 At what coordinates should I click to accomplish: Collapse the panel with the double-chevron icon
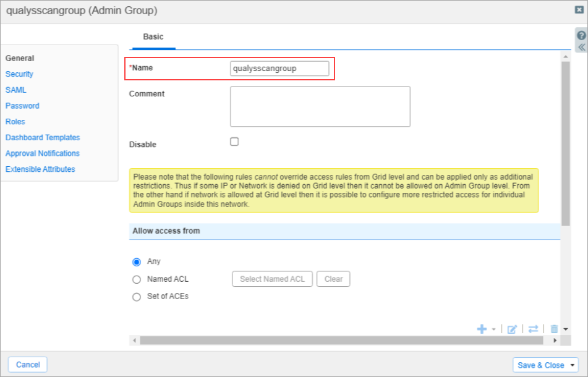(x=580, y=46)
